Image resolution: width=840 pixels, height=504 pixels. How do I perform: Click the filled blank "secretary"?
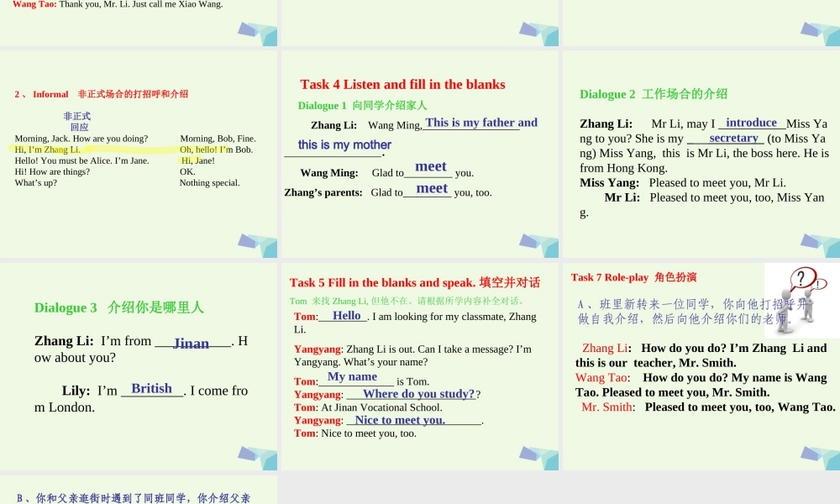pyautogui.click(x=733, y=139)
